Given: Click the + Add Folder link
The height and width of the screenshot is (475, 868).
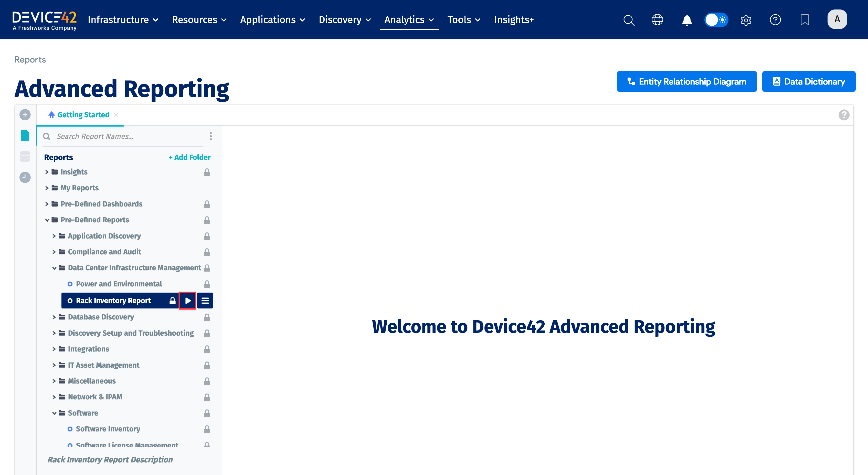Looking at the screenshot, I should 190,157.
